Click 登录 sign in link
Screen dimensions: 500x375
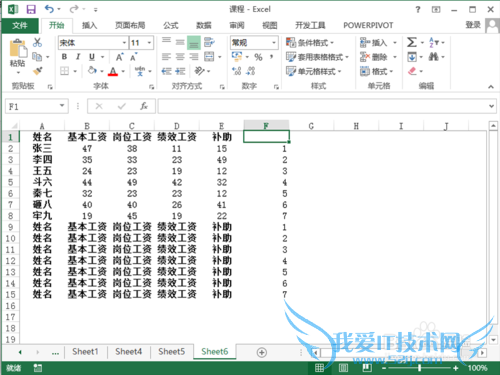[473, 25]
